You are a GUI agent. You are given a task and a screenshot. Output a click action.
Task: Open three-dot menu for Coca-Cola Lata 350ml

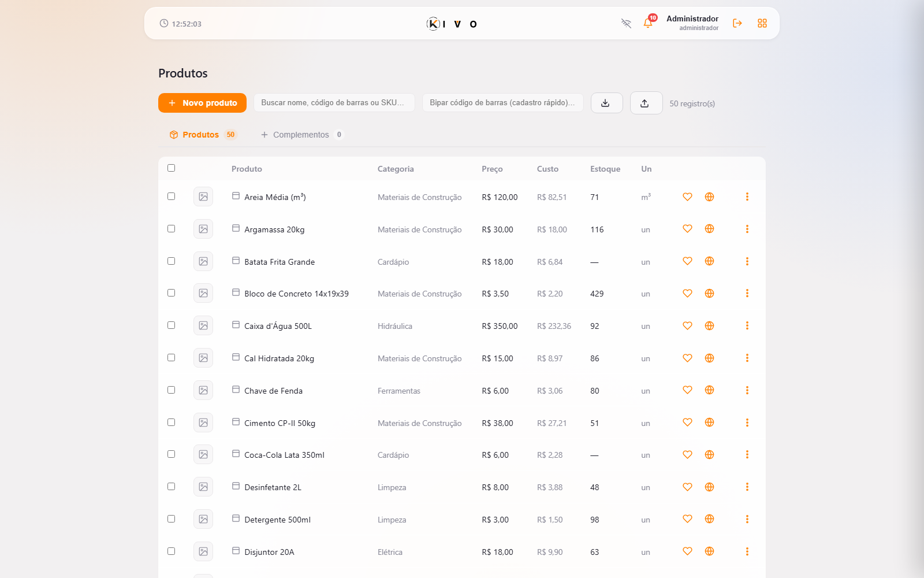coord(747,455)
